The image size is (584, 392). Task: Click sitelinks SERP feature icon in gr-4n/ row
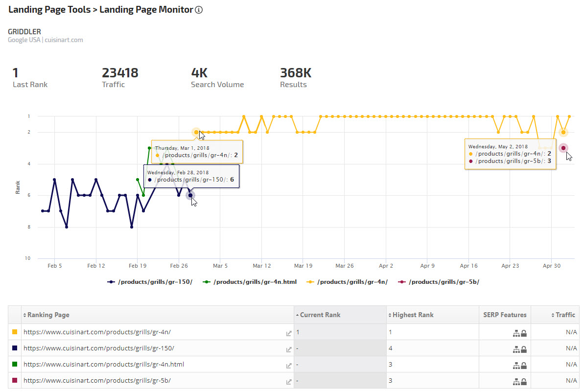coord(515,333)
